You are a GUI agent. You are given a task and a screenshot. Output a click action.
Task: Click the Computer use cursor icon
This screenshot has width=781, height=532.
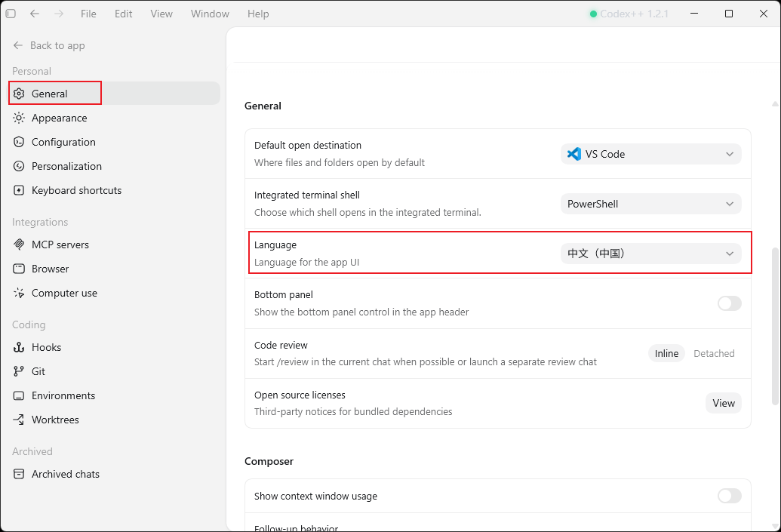[x=19, y=293]
